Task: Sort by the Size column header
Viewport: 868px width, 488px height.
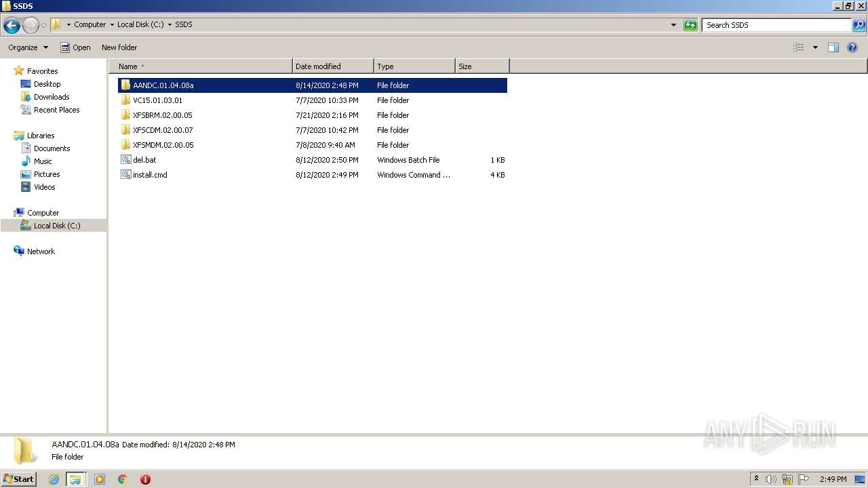Action: point(482,66)
